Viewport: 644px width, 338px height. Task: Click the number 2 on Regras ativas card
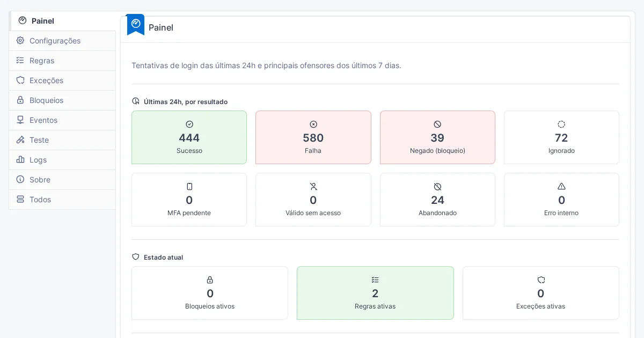point(375,293)
